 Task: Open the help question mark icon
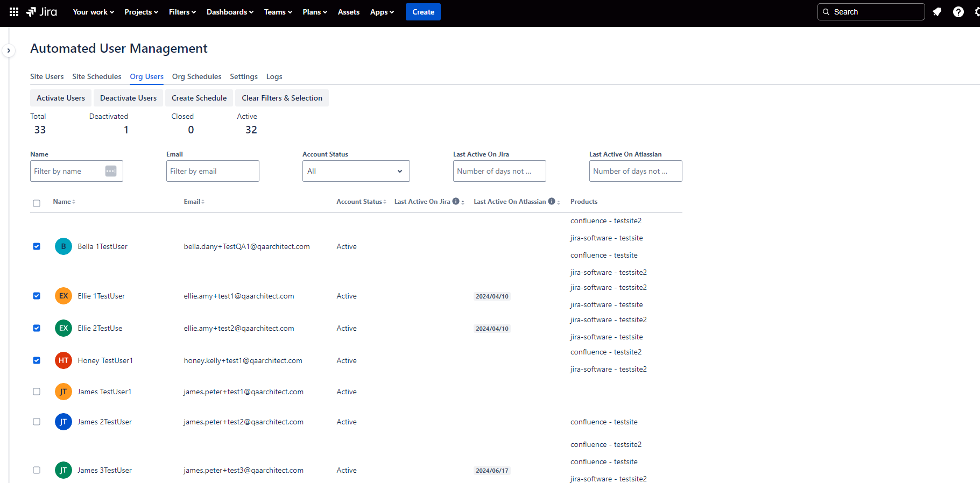pyautogui.click(x=958, y=12)
